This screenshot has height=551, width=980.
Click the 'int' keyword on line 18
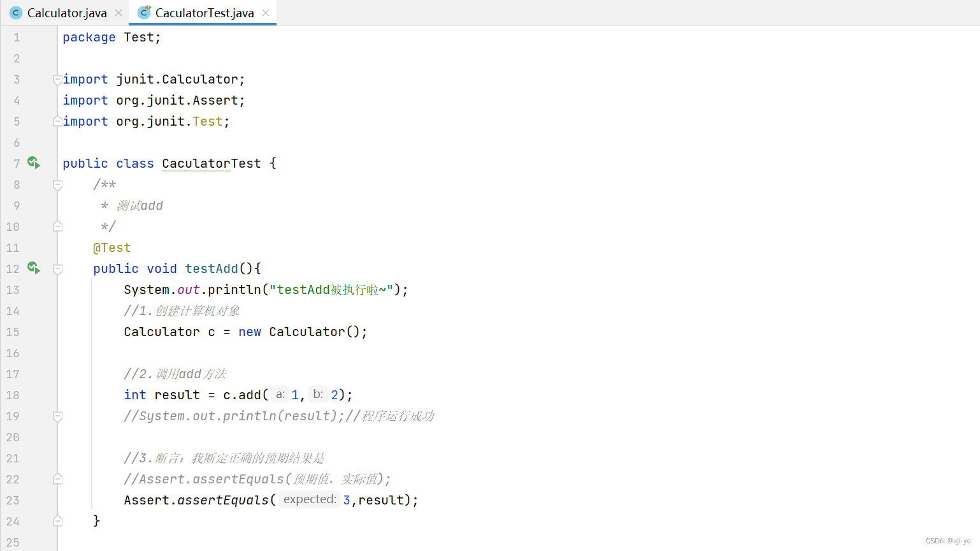[135, 395]
